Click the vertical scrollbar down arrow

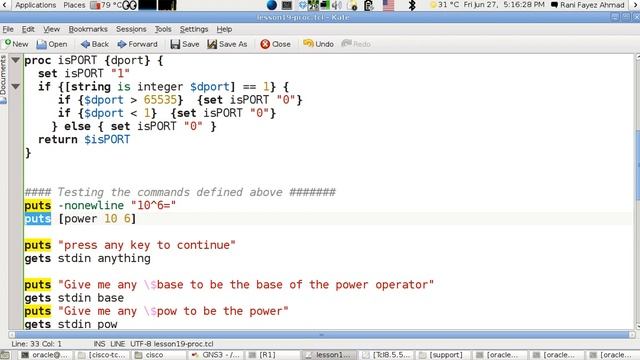[637, 326]
